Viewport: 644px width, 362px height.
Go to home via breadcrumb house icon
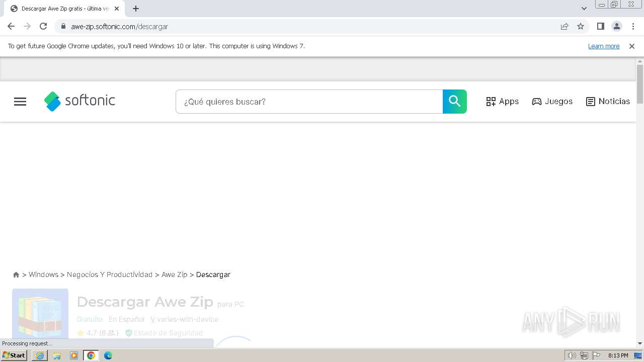coord(16,275)
